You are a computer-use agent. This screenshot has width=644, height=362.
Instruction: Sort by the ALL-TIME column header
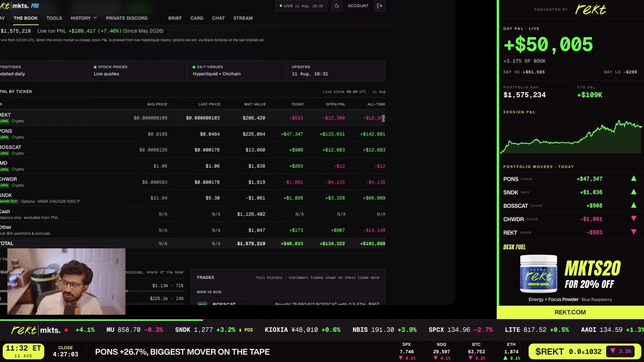(x=376, y=104)
